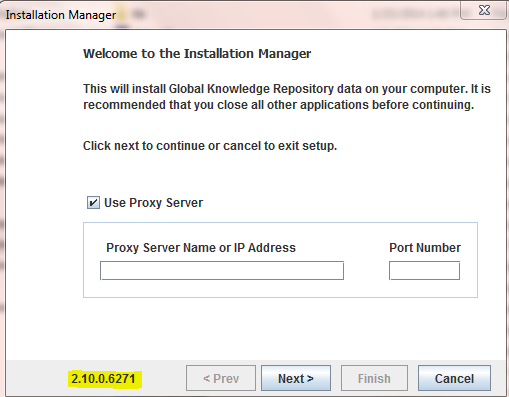
Task: Cancel the installation setup
Action: click(x=454, y=378)
